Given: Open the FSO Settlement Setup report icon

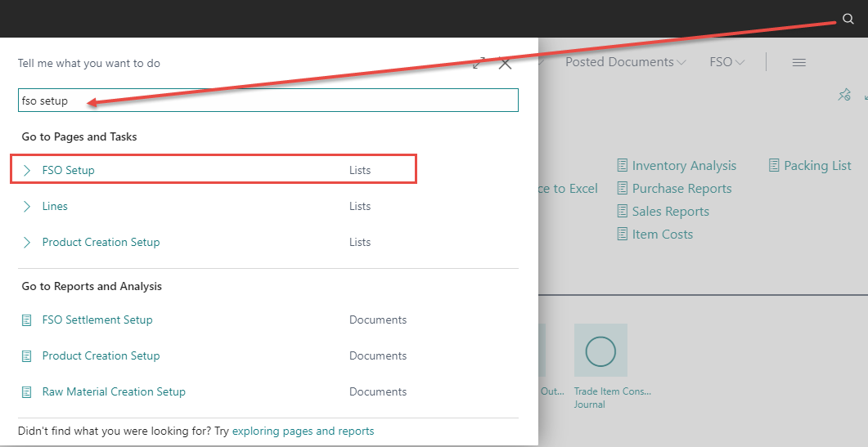Looking at the screenshot, I should [27, 320].
